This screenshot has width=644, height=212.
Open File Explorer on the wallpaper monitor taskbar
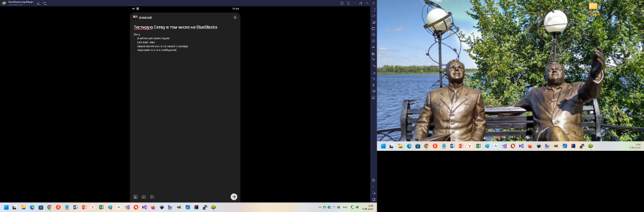400,146
